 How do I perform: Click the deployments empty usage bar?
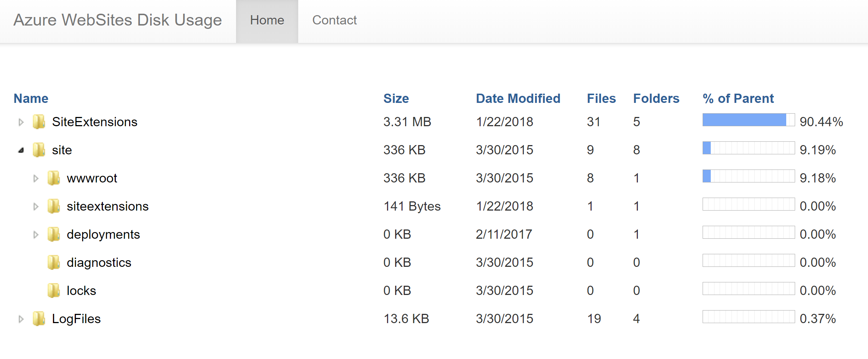(748, 232)
